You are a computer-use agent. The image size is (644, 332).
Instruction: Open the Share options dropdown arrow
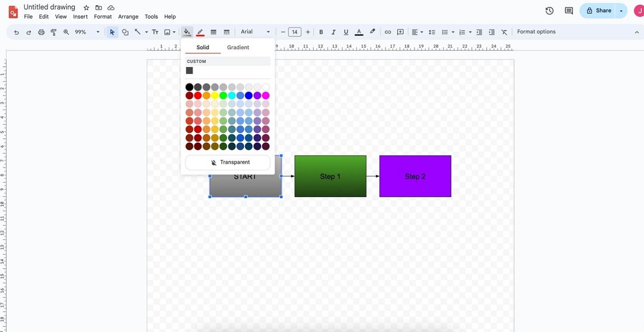coord(621,11)
